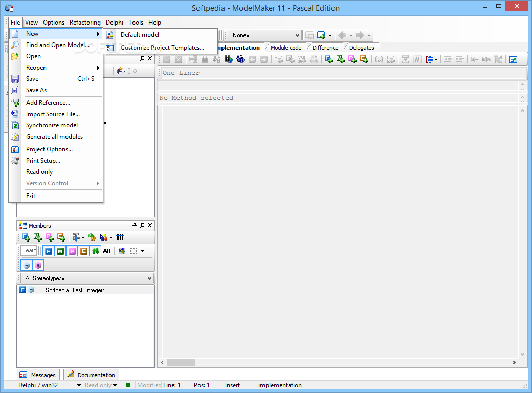Screen dimensions: 532x393
Task: Select Find and Open Model in File menu
Action: (x=56, y=45)
